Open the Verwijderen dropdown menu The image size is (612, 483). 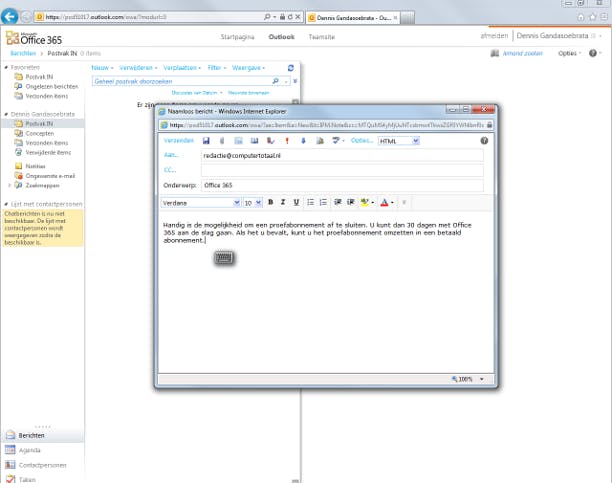click(138, 68)
